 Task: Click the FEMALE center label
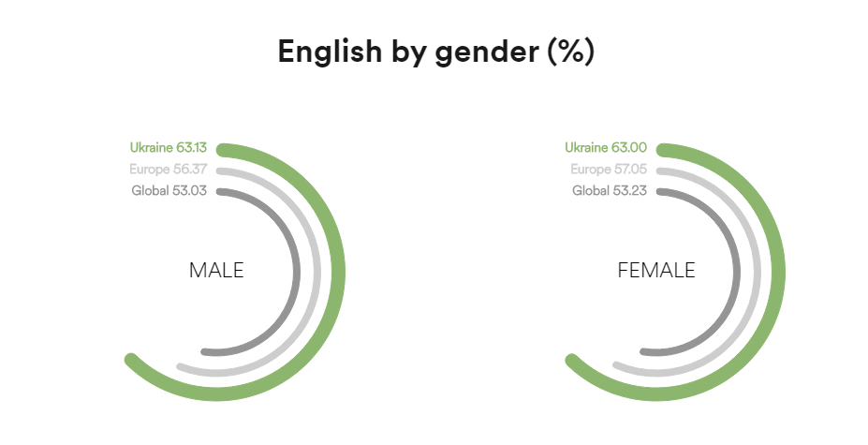click(x=656, y=271)
